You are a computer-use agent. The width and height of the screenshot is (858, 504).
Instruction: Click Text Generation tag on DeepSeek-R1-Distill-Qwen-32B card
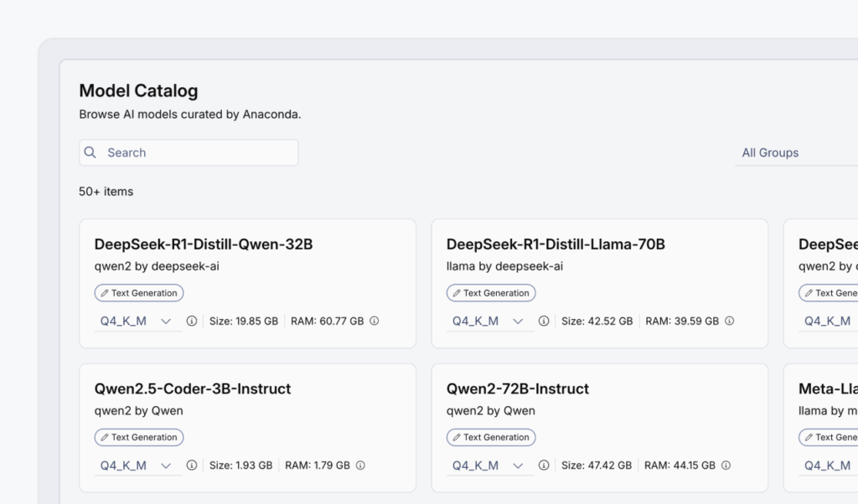click(139, 293)
